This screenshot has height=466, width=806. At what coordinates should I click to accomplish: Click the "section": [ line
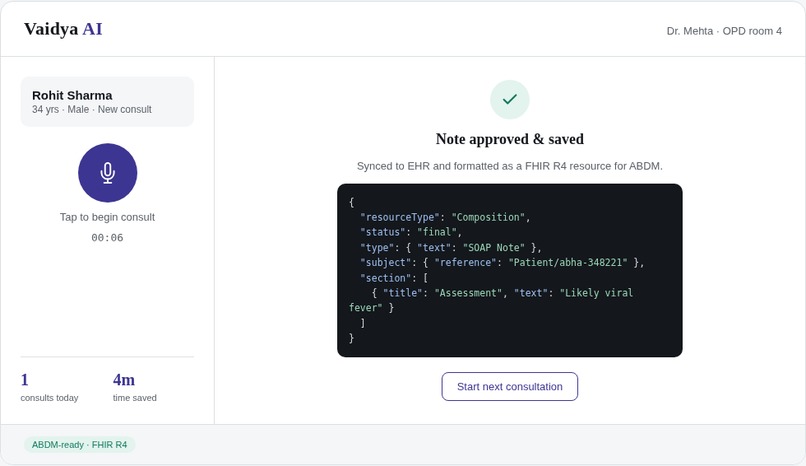tap(394, 278)
